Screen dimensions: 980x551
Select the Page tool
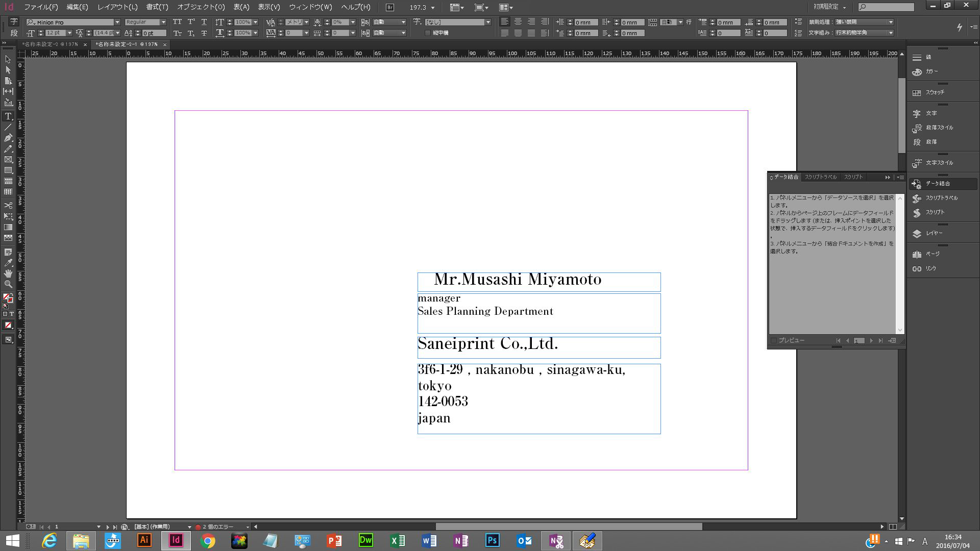[8, 81]
